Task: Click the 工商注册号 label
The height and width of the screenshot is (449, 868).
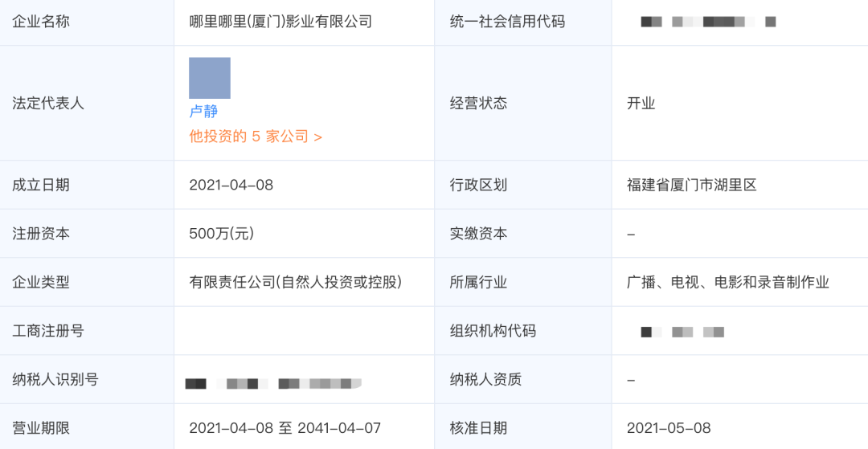Action: click(48, 331)
